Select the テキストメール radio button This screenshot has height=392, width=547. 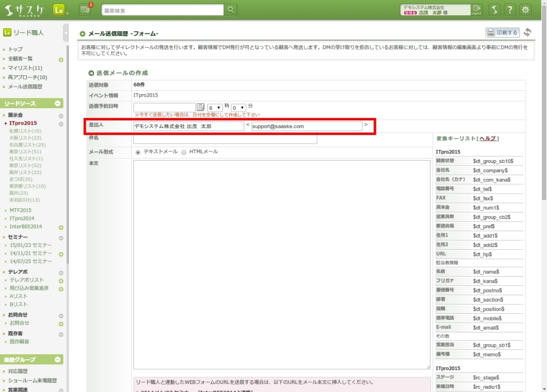coord(138,152)
